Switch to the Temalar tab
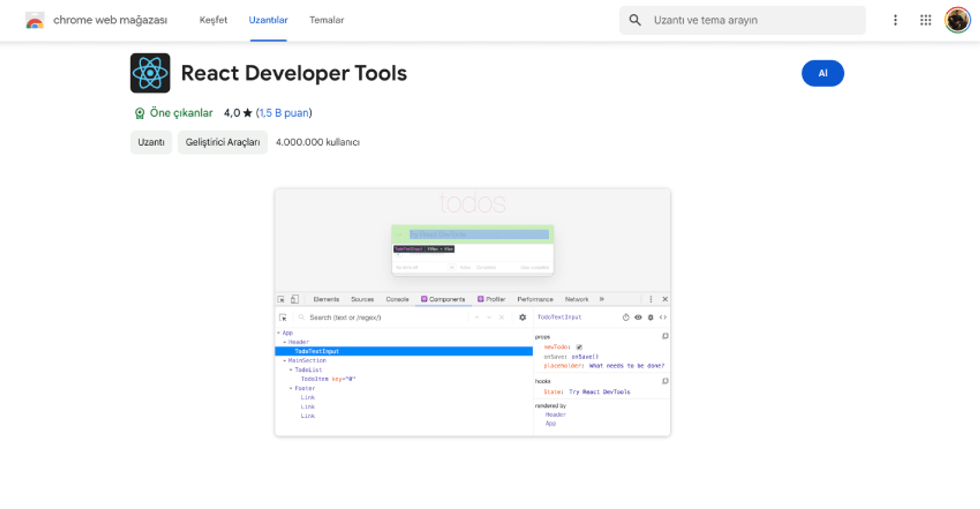 pyautogui.click(x=326, y=20)
